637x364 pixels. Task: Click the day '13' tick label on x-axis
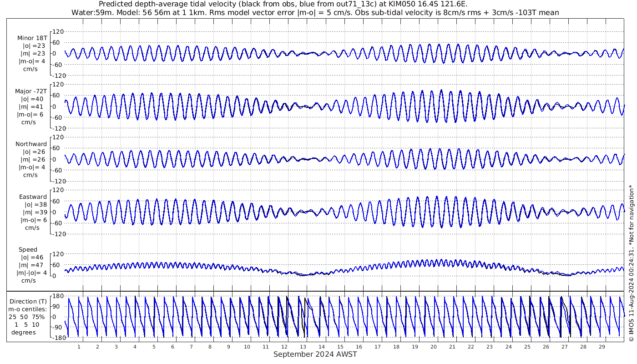(303, 347)
